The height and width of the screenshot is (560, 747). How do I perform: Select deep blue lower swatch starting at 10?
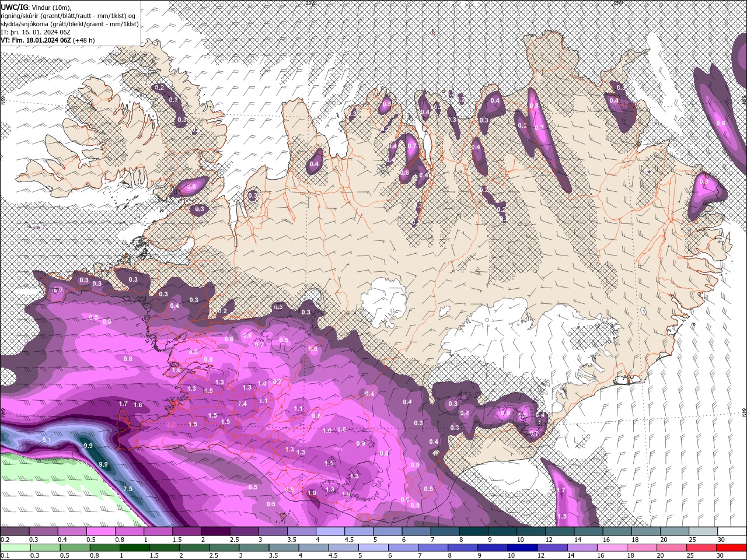point(523,548)
